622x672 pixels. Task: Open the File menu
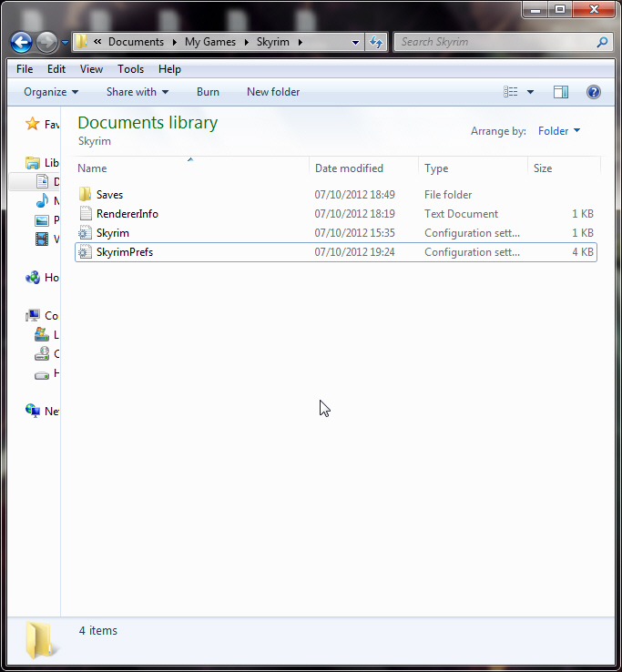[x=25, y=69]
